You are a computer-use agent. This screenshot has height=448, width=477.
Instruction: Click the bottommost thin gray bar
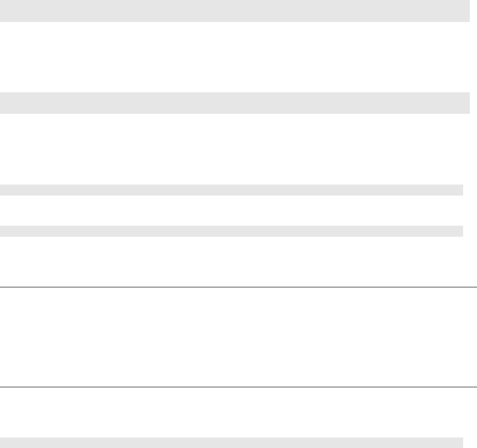(231, 442)
